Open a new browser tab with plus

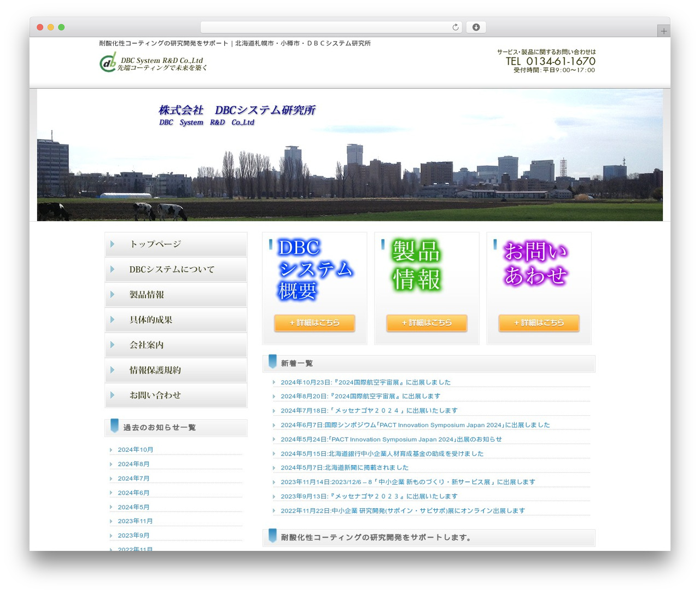point(663,31)
